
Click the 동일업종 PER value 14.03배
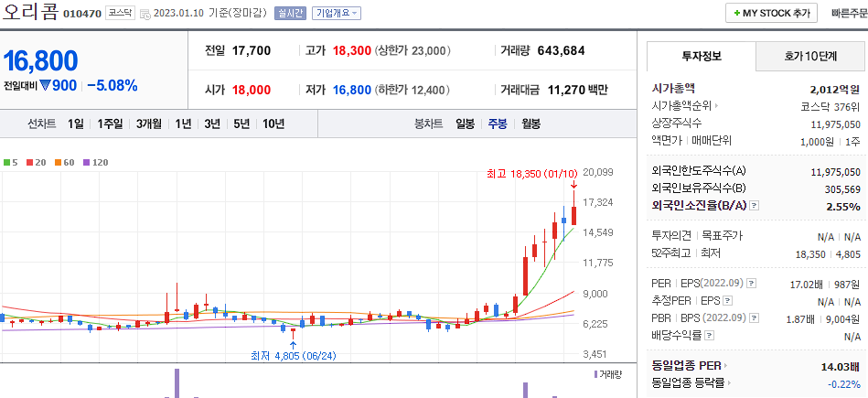[x=841, y=367]
